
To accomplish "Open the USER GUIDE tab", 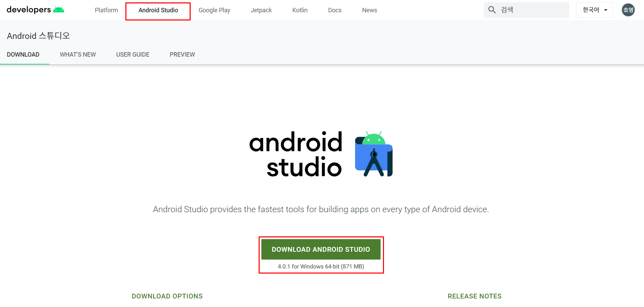I will (133, 55).
